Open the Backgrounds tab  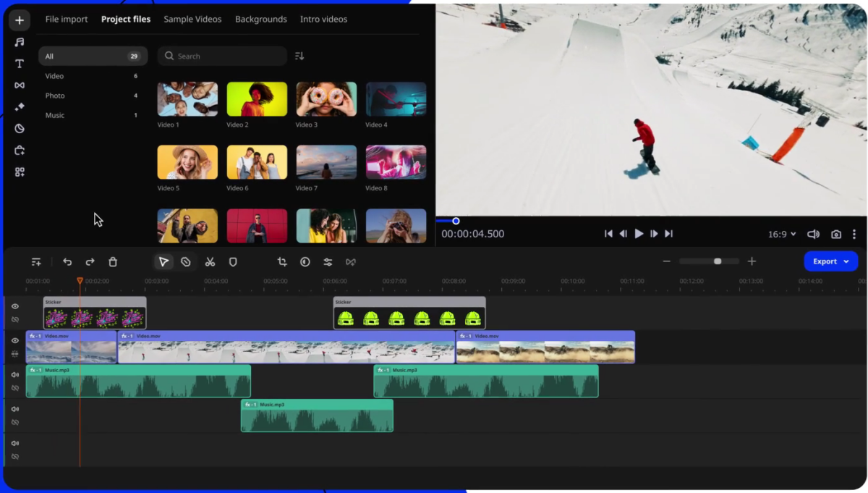click(x=260, y=19)
